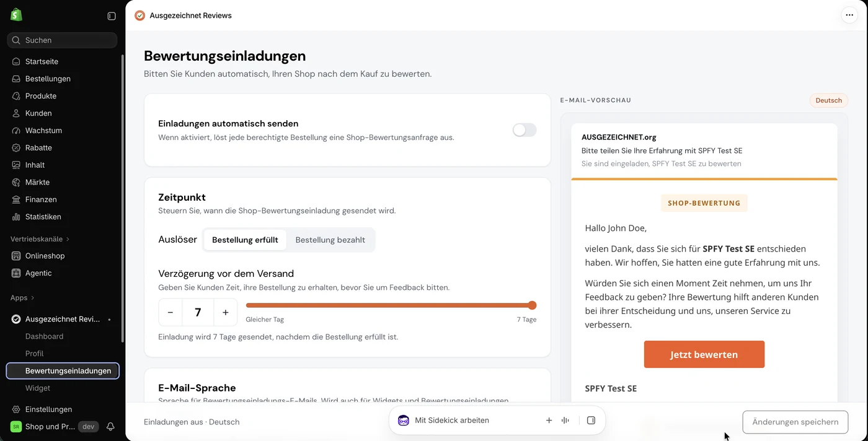Expand the Vertriebskanäle section
Screen dimensions: 868x441
pos(40,239)
